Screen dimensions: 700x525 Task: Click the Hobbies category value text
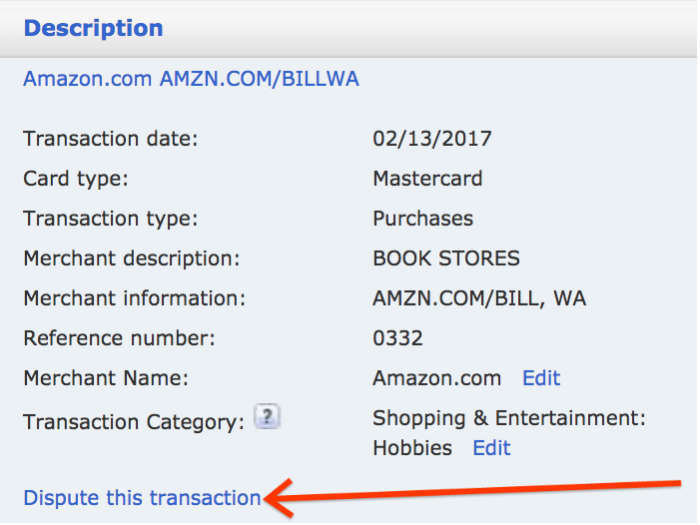coord(412,448)
